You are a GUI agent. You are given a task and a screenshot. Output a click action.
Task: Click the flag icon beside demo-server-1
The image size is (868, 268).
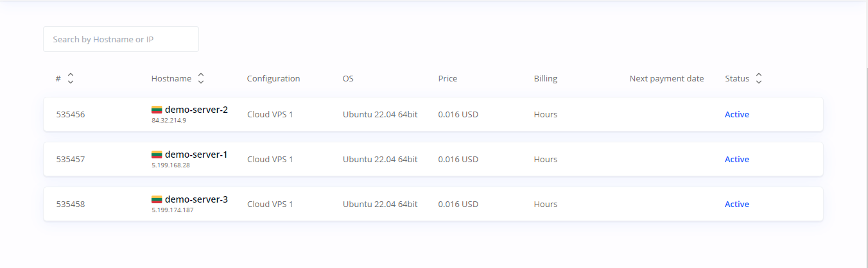pyautogui.click(x=157, y=155)
